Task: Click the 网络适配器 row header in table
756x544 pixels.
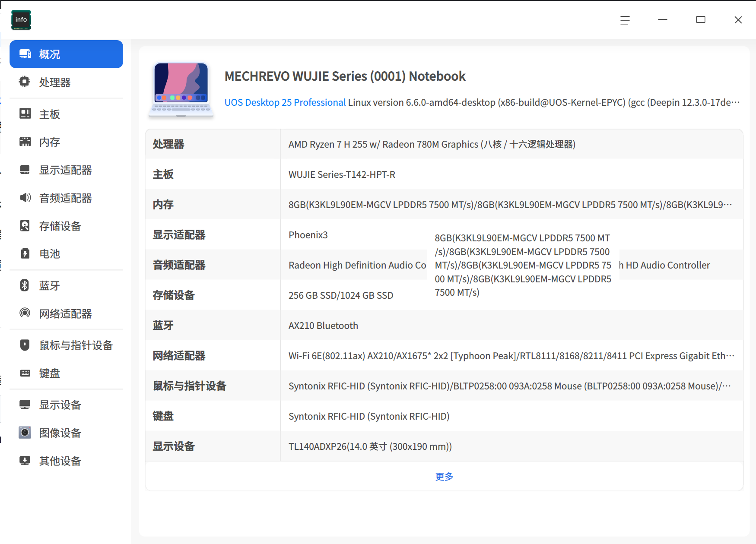Action: pyautogui.click(x=179, y=355)
